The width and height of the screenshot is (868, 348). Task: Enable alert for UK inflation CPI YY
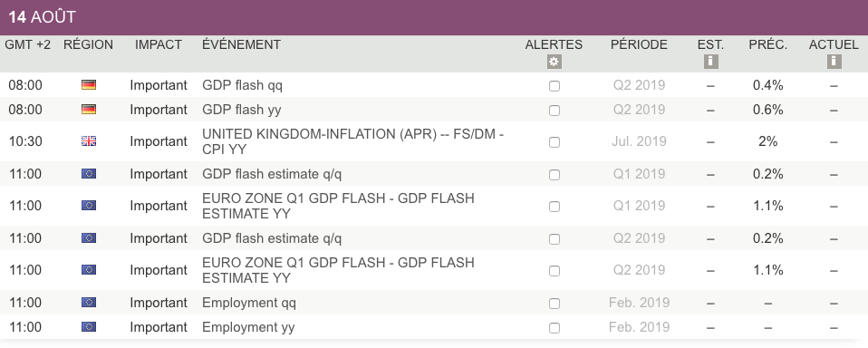point(555,142)
